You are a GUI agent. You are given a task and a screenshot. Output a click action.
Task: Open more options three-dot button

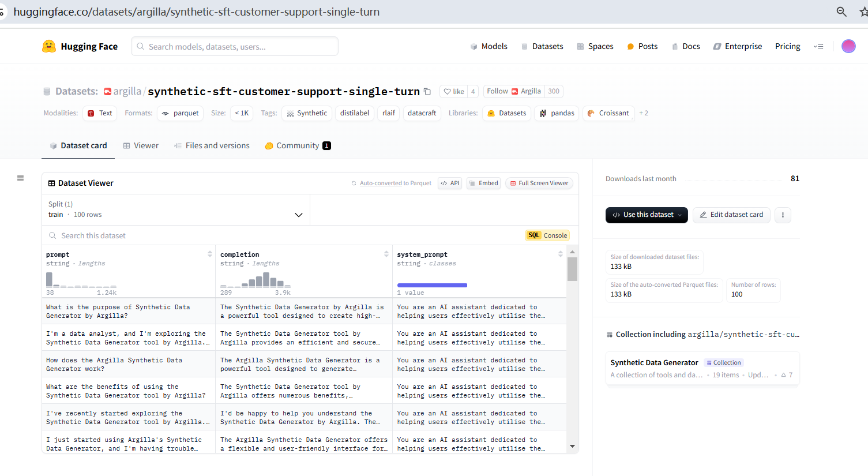click(x=783, y=215)
